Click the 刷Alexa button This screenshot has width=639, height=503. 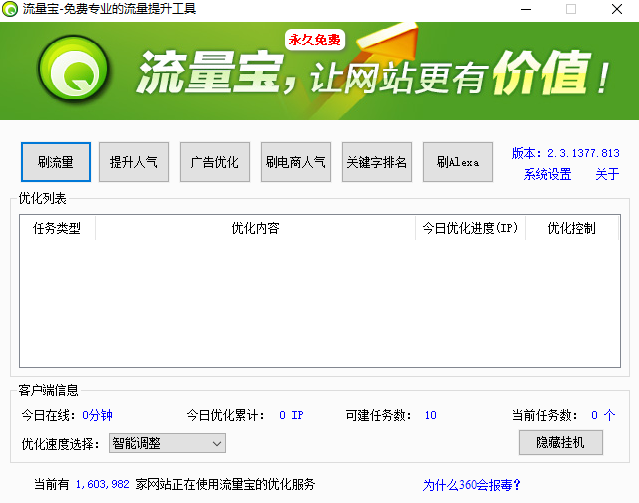tap(458, 162)
